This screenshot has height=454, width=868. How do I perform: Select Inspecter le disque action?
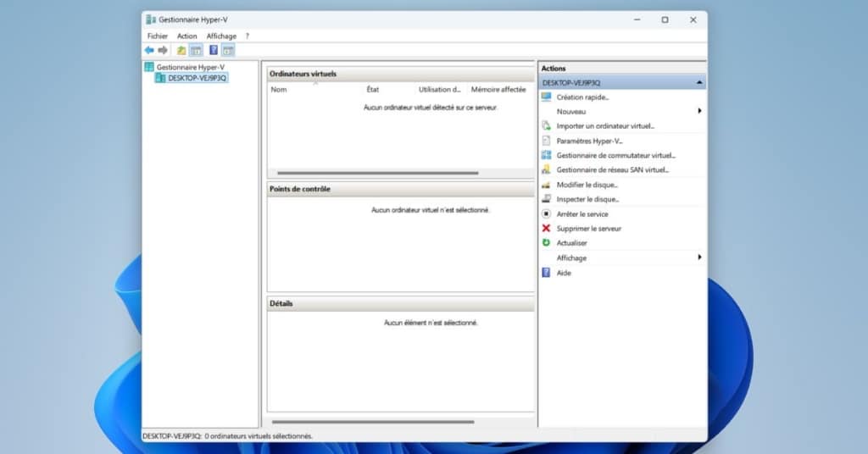coord(587,199)
